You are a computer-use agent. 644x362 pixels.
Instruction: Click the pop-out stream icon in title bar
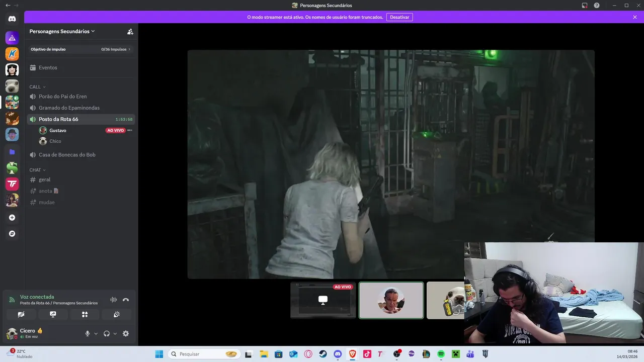tap(584, 6)
